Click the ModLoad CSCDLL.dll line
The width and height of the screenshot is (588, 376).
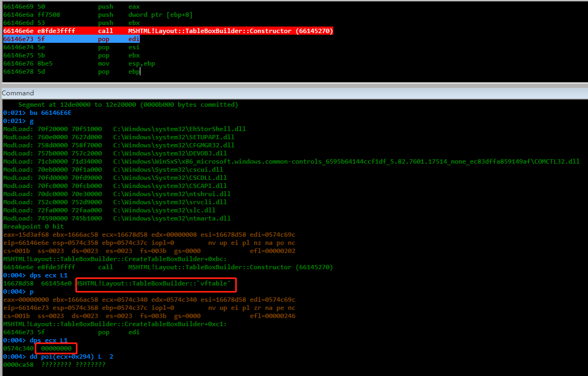click(x=115, y=178)
